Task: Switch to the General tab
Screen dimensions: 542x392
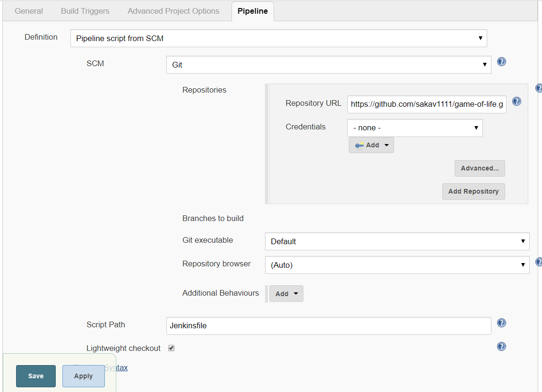Action: click(x=29, y=11)
